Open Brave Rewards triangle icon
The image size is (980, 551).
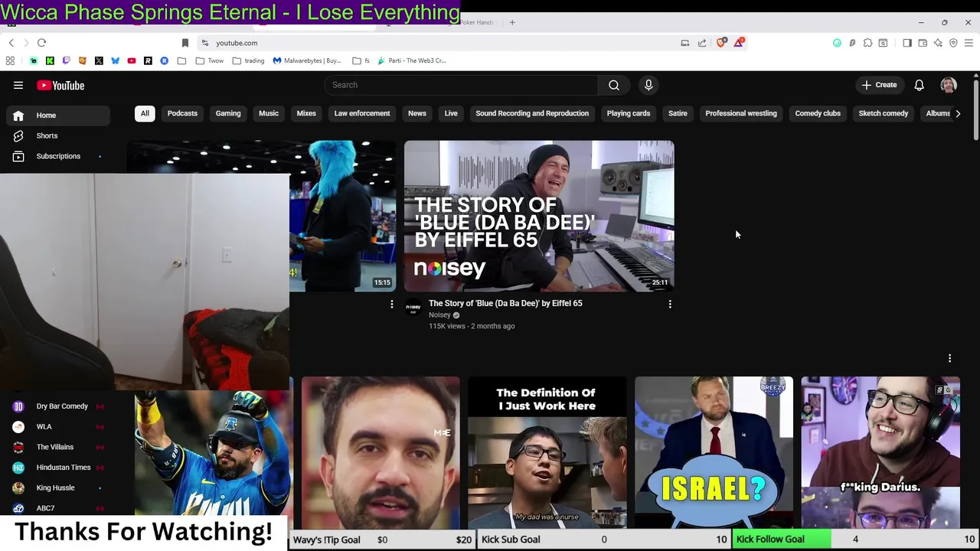739,43
